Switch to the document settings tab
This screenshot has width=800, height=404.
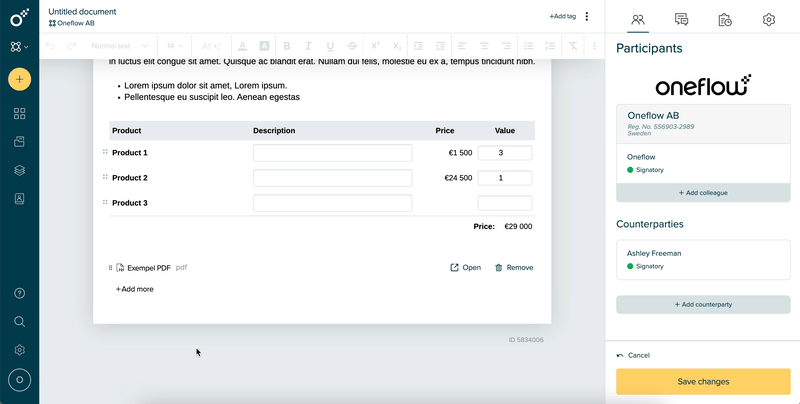(768, 20)
